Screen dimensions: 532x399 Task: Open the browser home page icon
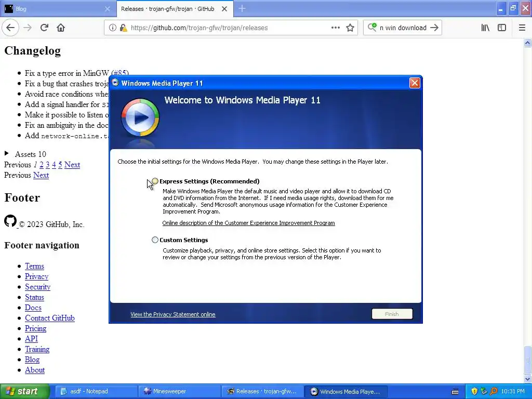coord(61,28)
